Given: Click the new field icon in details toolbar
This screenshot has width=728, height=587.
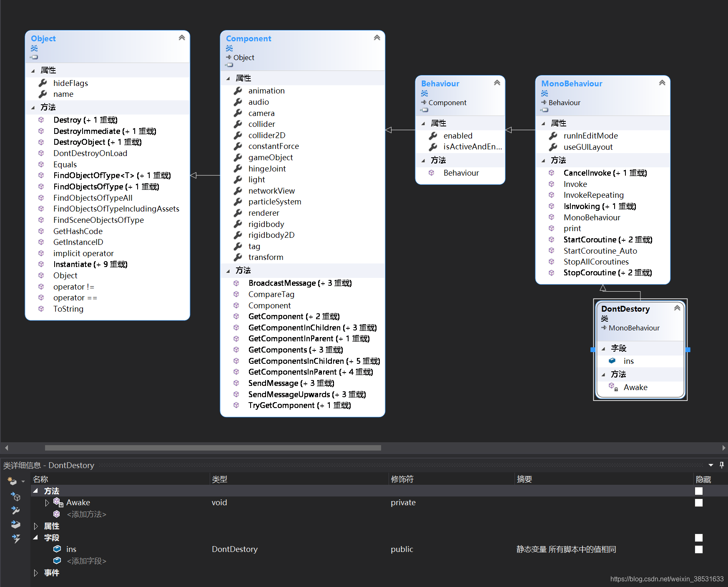Looking at the screenshot, I should point(16,524).
